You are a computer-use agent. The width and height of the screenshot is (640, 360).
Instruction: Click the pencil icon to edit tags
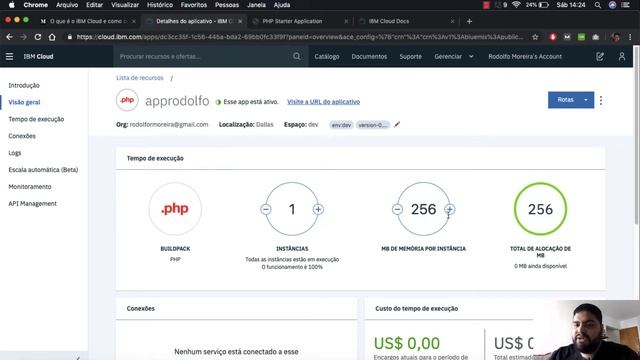pos(397,124)
